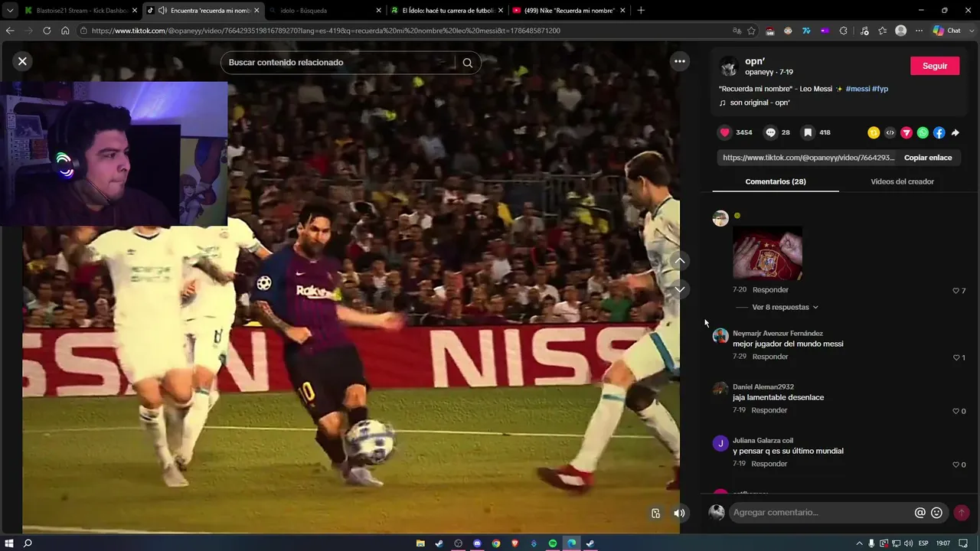Open the Windows Start menu
This screenshot has width=980, height=551.
9,543
